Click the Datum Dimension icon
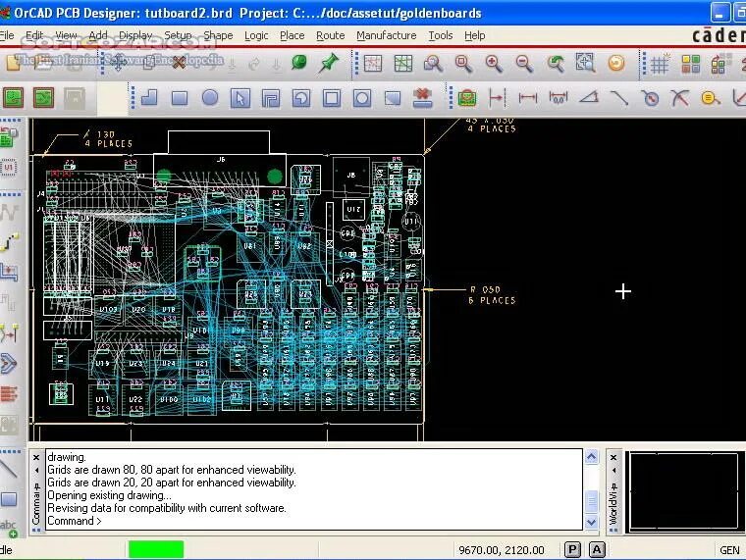This screenshot has width=746, height=560. pyautogui.click(x=497, y=98)
